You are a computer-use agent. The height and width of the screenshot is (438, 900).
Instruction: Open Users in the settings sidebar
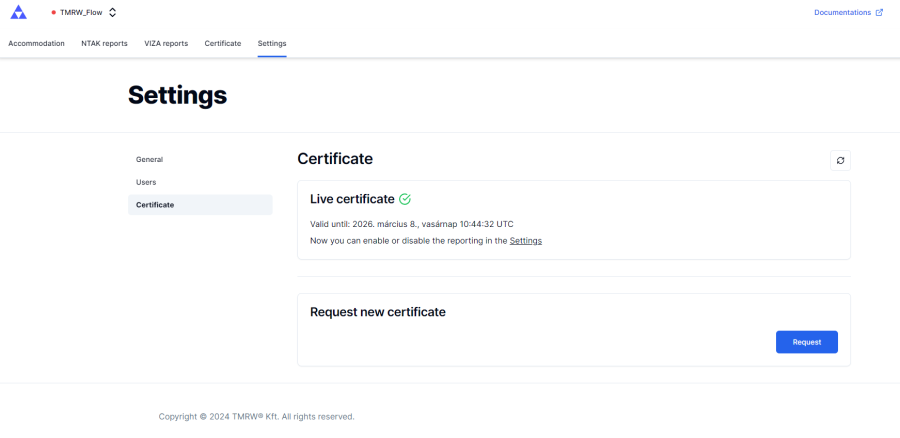(x=146, y=182)
